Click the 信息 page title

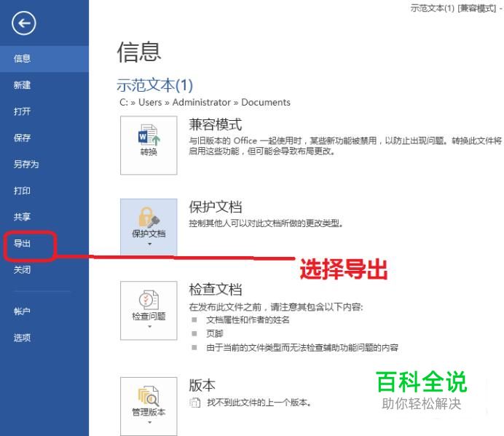click(139, 52)
